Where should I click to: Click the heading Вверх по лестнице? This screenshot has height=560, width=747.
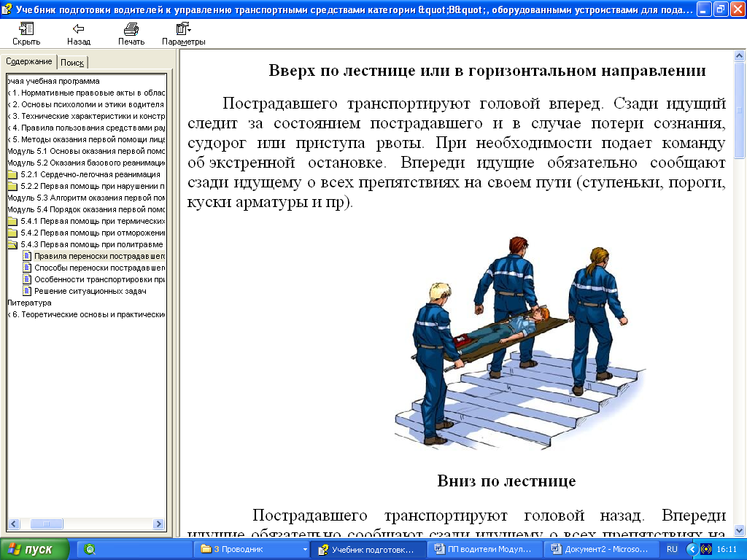pyautogui.click(x=487, y=71)
